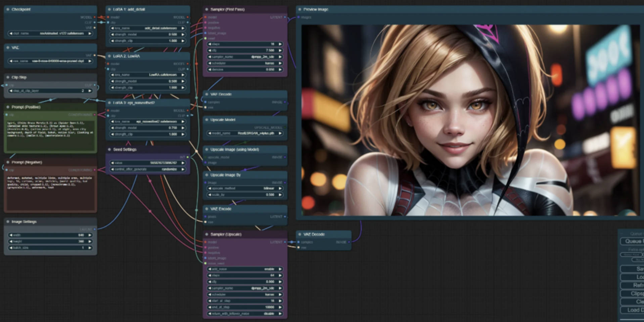Click the Save button in the side menu
The width and height of the screenshot is (644, 322).
coord(632,269)
